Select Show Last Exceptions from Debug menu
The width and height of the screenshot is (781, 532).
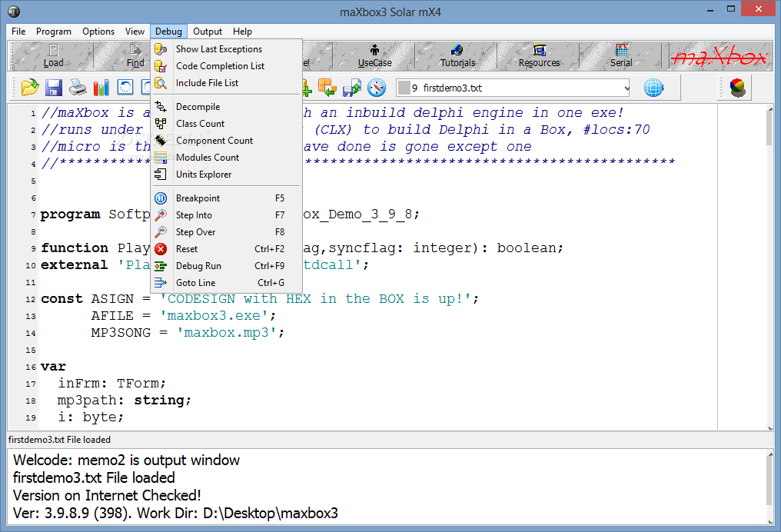point(218,49)
